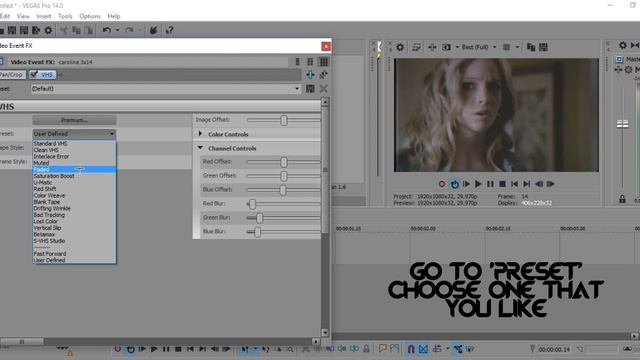
Task: Click Stop under video preview
Action: tap(502, 184)
